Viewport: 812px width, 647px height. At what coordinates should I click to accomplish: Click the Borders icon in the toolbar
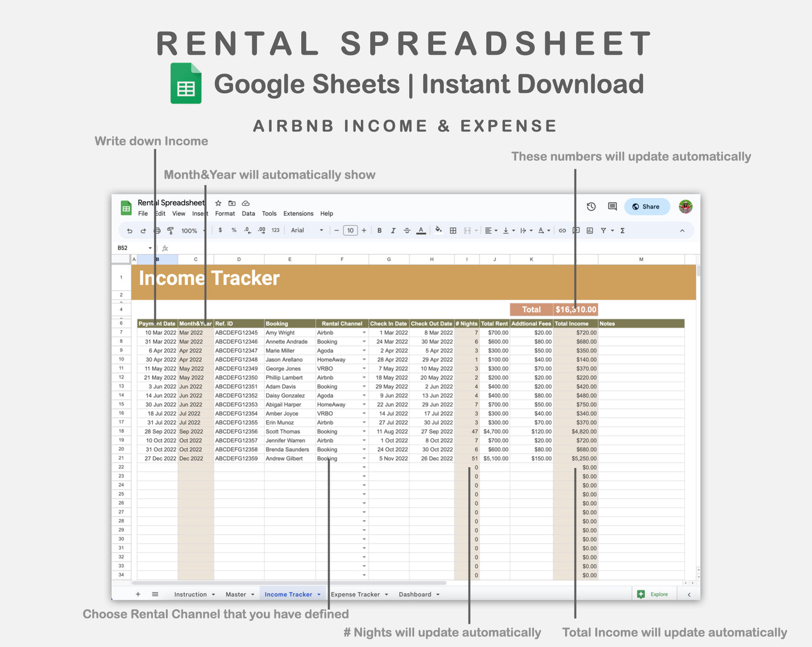pyautogui.click(x=453, y=230)
